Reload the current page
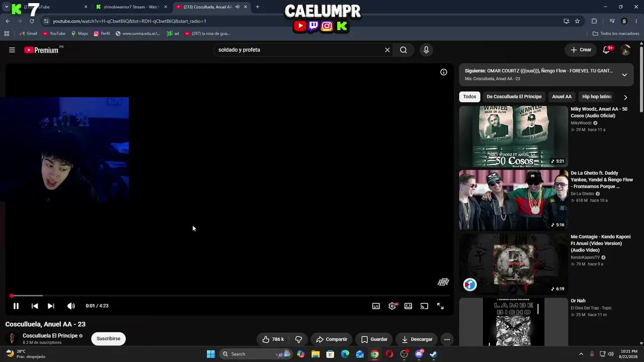 tap(32, 21)
